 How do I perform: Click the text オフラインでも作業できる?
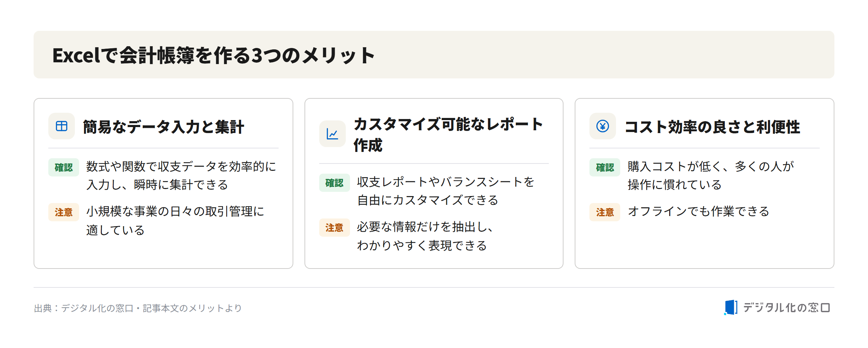click(698, 211)
